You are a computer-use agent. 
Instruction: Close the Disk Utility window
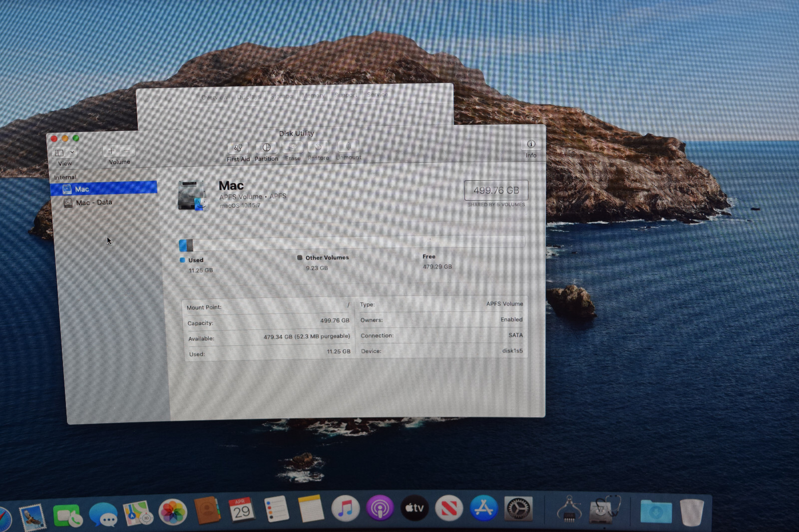[54, 139]
